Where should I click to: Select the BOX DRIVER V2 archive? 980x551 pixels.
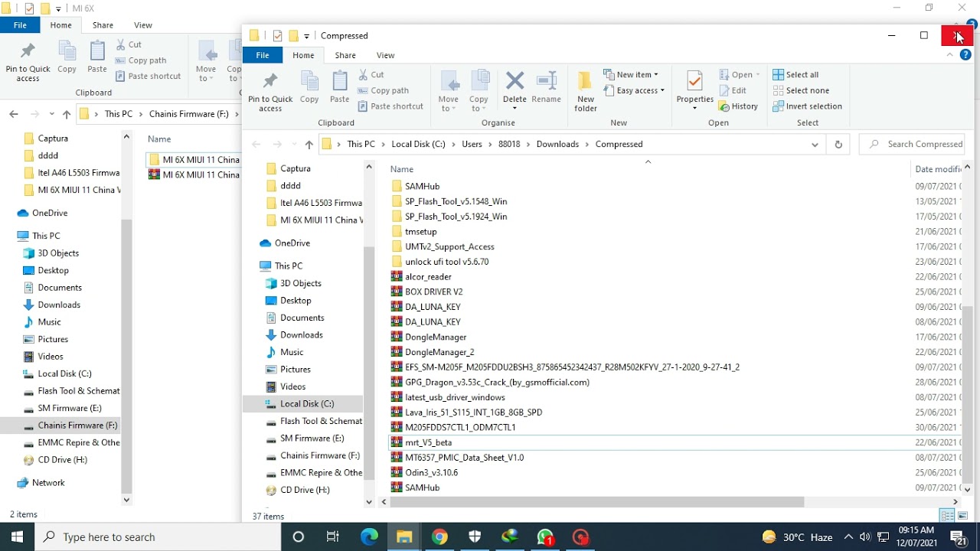[433, 292]
